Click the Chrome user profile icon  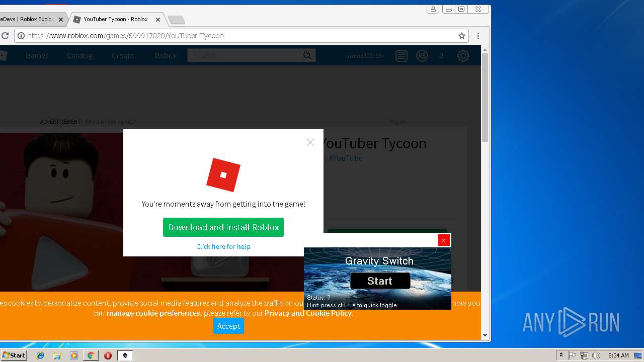point(433,9)
